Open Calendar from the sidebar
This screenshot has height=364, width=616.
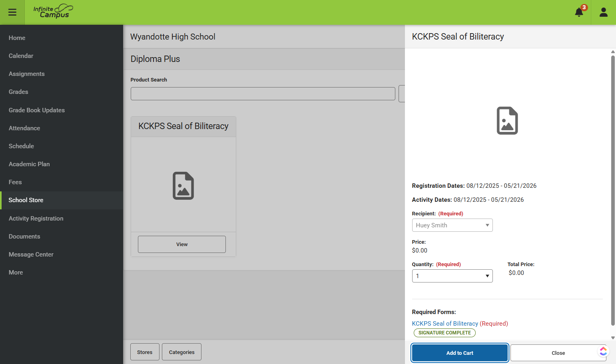(62, 56)
